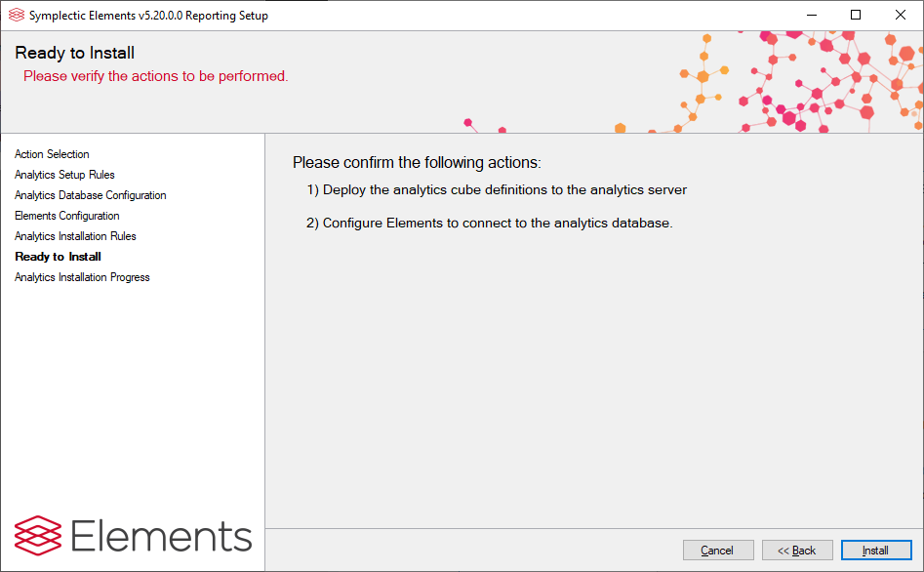Jump to the Analytics Installation Rules step
This screenshot has height=572, width=924.
click(75, 236)
